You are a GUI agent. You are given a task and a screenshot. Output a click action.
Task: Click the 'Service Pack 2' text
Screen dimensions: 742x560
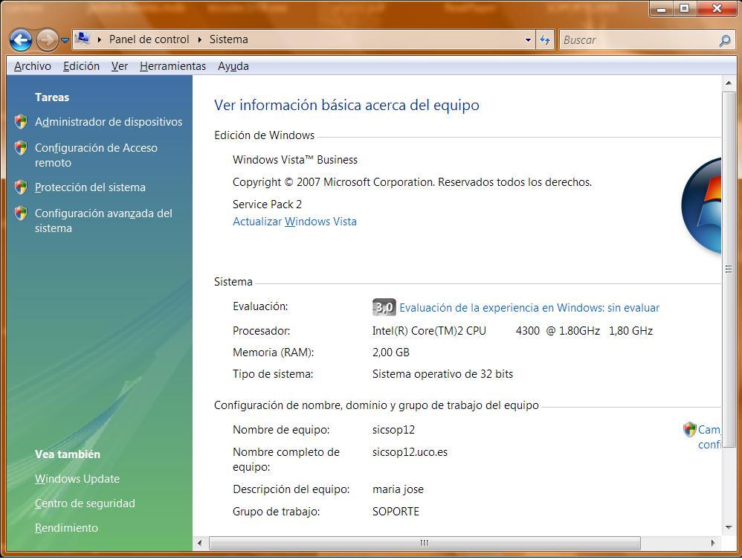tap(267, 205)
